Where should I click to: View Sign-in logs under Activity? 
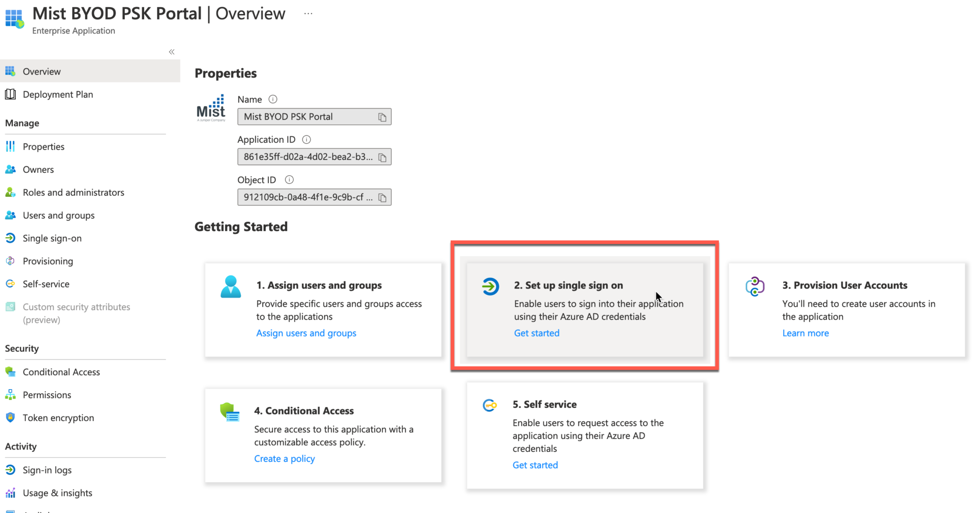coord(47,470)
